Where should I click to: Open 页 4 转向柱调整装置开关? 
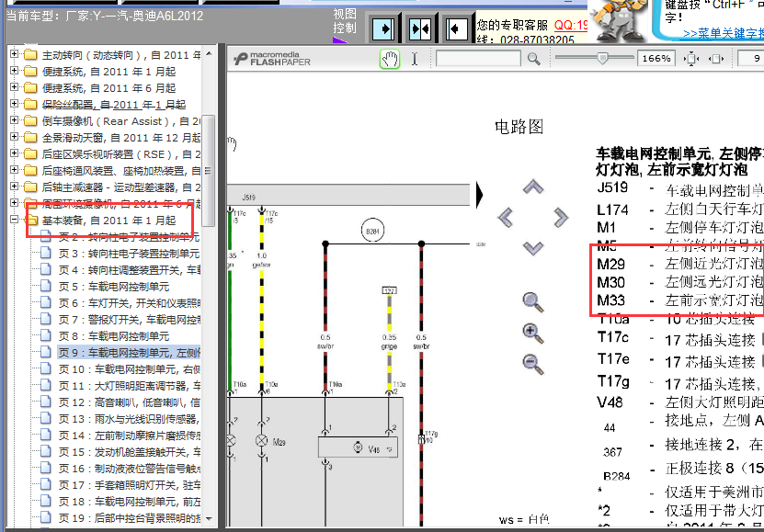(129, 270)
